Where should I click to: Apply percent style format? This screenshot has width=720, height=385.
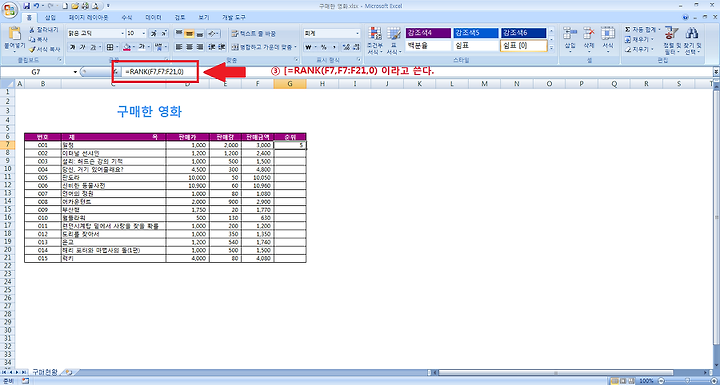(323, 47)
